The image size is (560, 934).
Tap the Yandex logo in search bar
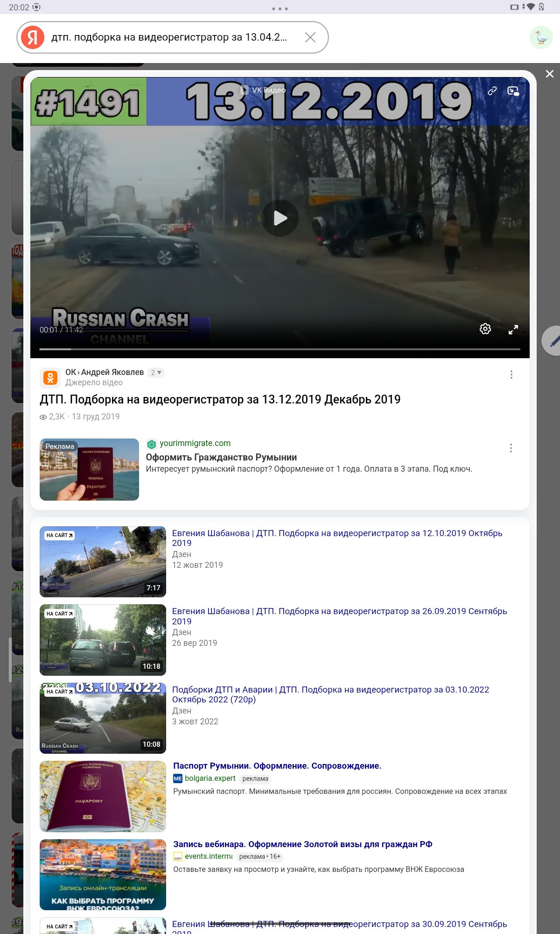pos(33,37)
